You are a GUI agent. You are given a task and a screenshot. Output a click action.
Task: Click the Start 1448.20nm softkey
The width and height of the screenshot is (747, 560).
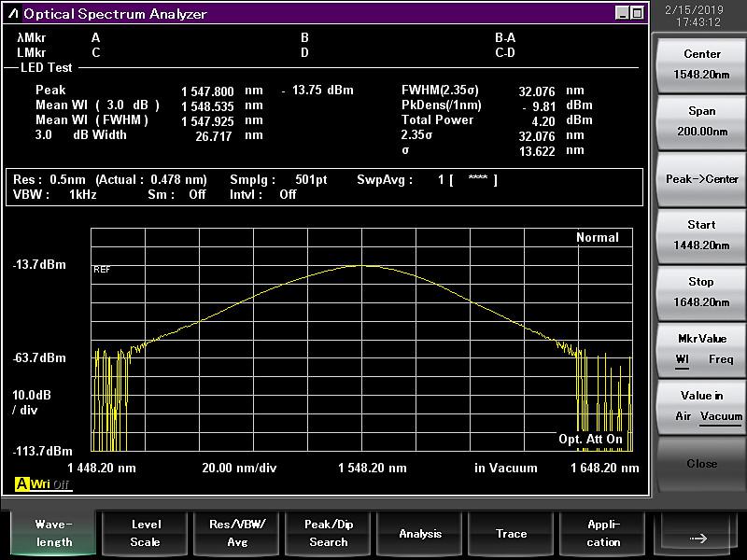click(x=701, y=235)
